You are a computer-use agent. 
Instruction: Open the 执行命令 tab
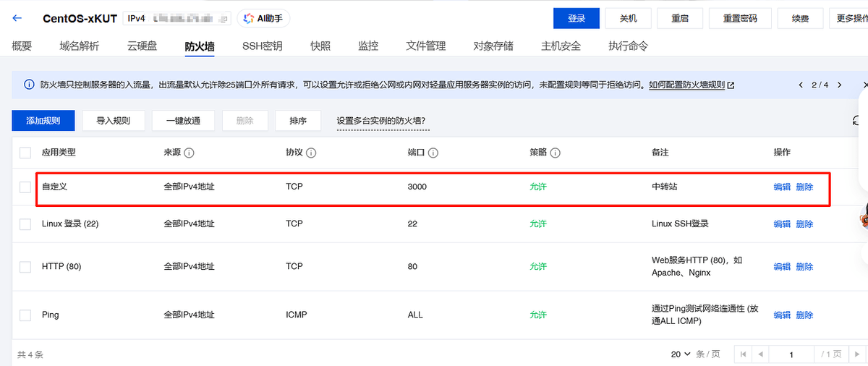pyautogui.click(x=628, y=46)
